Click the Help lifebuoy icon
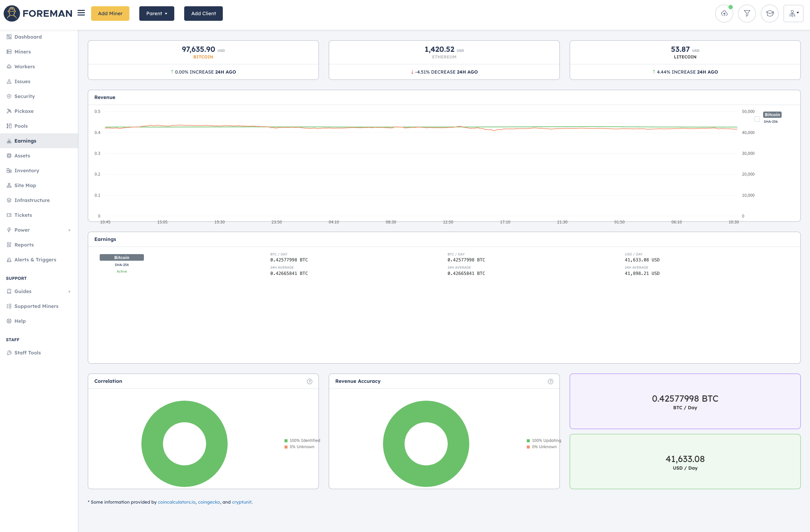 click(9, 321)
